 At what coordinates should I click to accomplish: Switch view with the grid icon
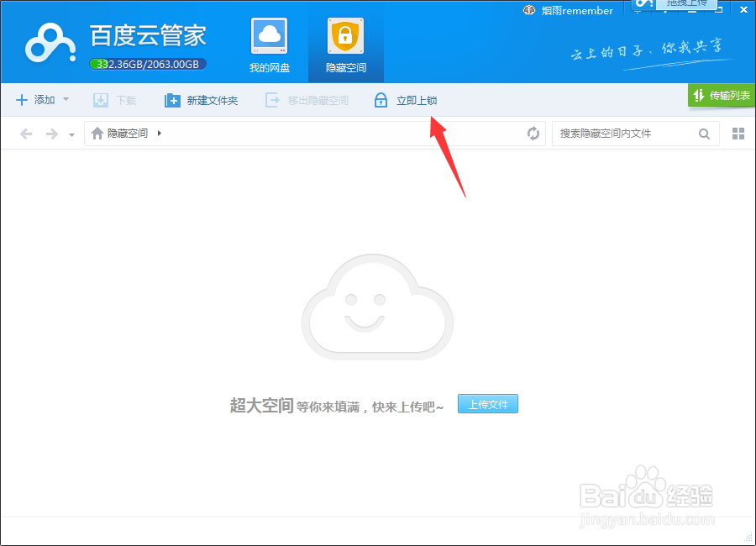click(738, 134)
